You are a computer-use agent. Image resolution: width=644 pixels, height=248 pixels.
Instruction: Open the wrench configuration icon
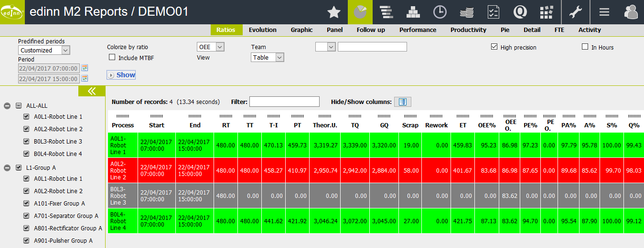[x=576, y=12]
